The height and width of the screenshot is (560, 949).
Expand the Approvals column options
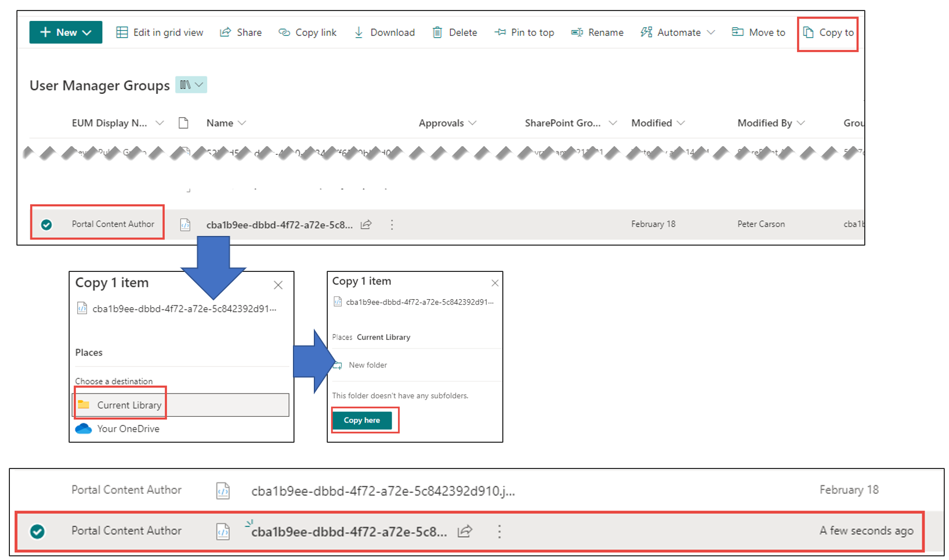coord(448,123)
